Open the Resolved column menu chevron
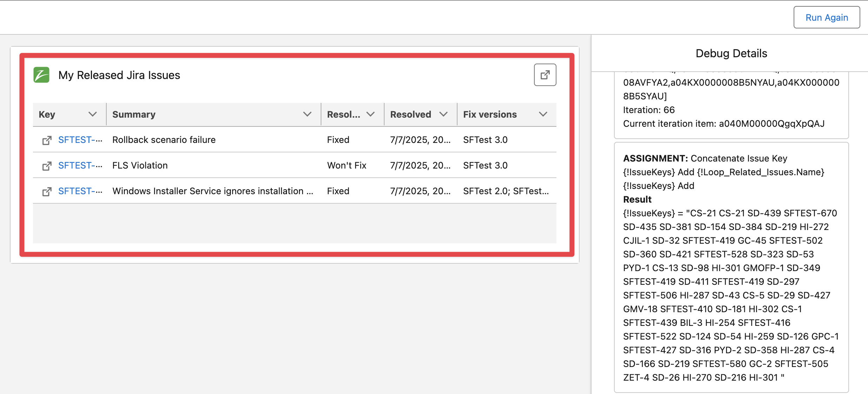The width and height of the screenshot is (868, 394). 443,114
